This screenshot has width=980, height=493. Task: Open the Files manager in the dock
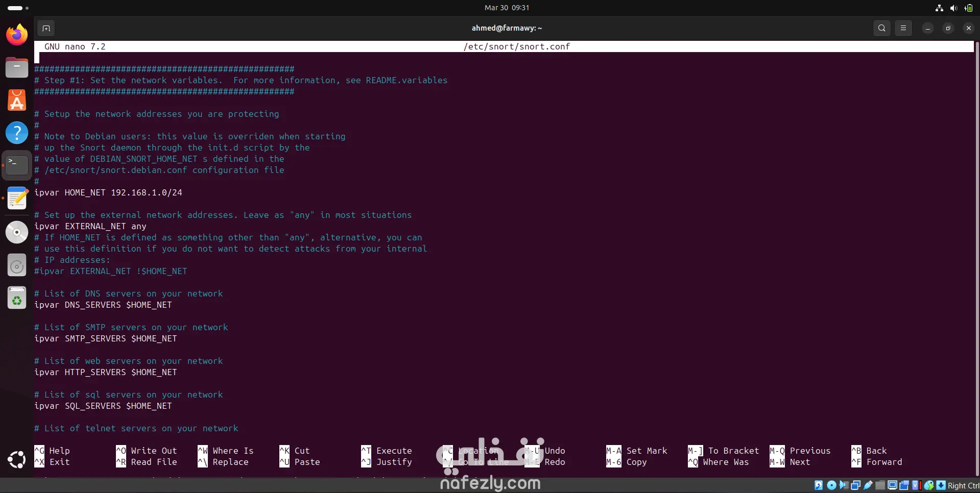(17, 67)
